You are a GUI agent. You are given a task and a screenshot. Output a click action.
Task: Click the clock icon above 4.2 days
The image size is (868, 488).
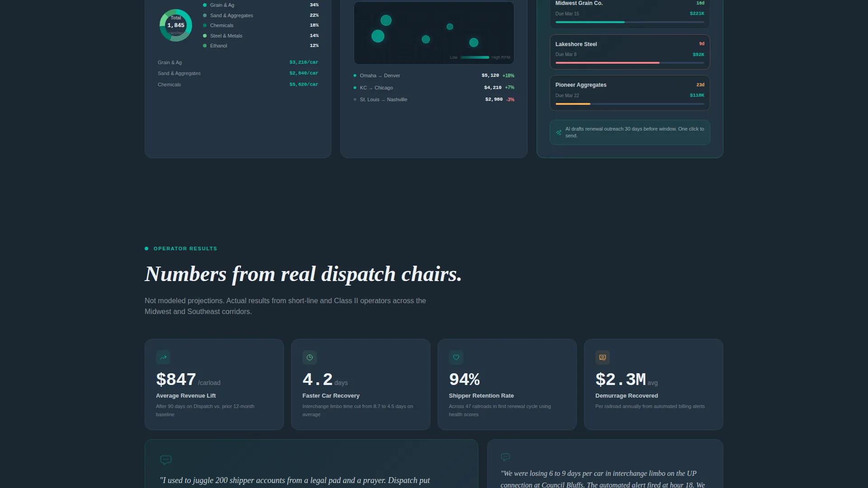(x=310, y=357)
